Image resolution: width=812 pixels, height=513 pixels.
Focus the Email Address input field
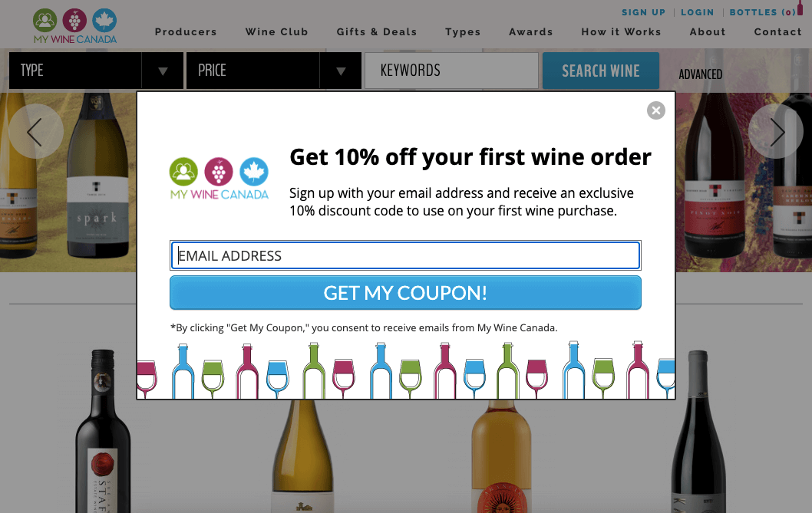click(405, 256)
